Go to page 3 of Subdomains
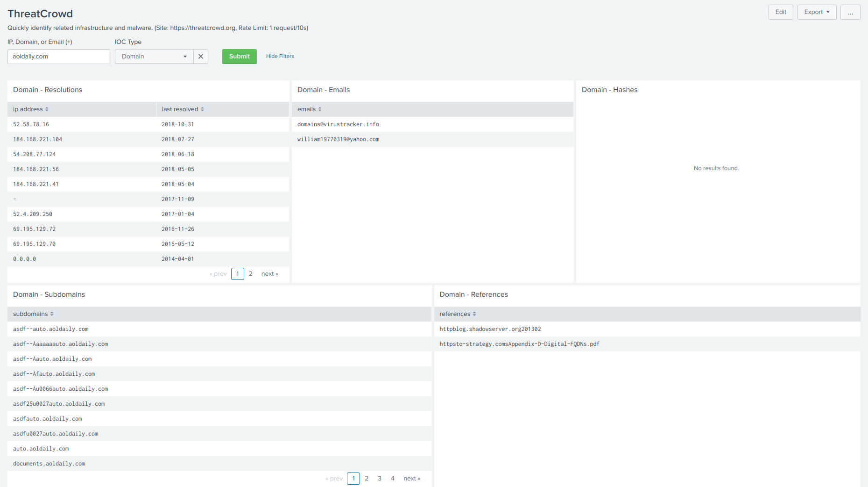The image size is (868, 487). [380, 479]
